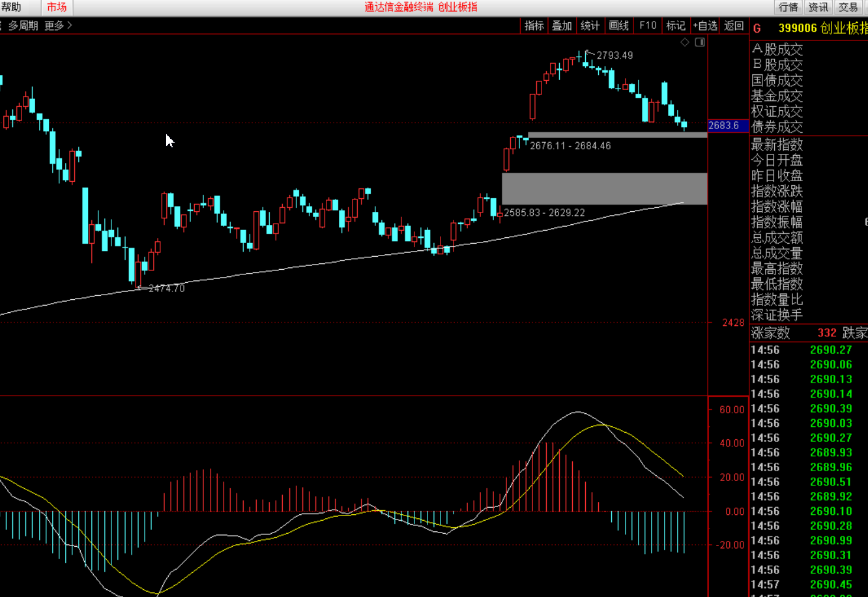868x597 pixels.
Task: Open the 帮助 help menu
Action: (11, 7)
